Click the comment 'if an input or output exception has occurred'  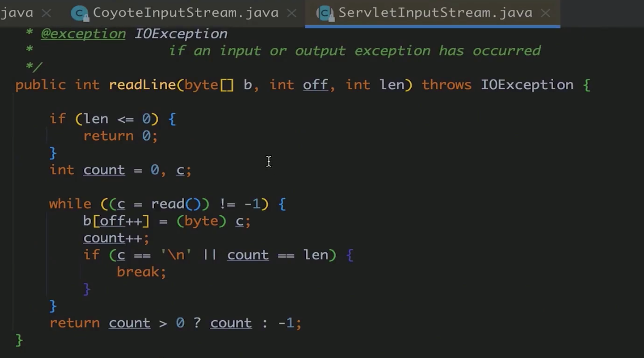click(x=355, y=51)
